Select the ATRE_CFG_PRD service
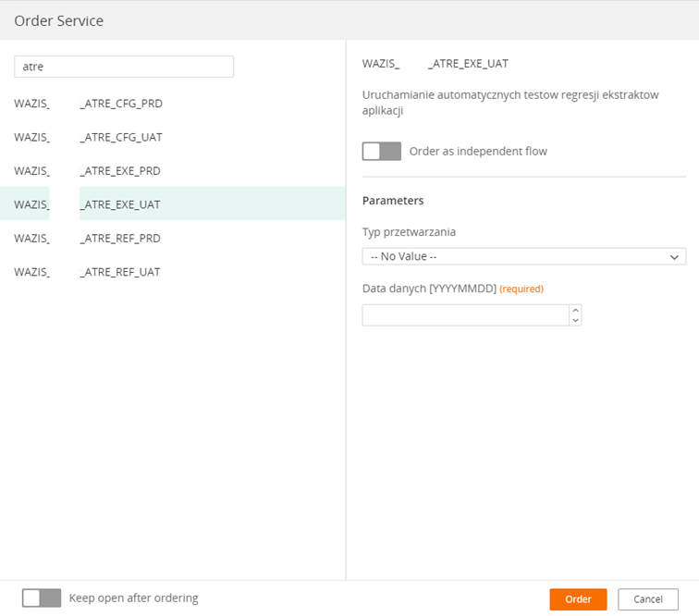 click(173, 104)
